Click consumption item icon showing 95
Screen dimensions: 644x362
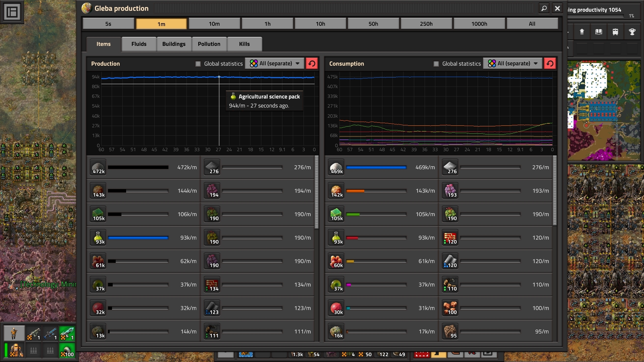pyautogui.click(x=450, y=331)
